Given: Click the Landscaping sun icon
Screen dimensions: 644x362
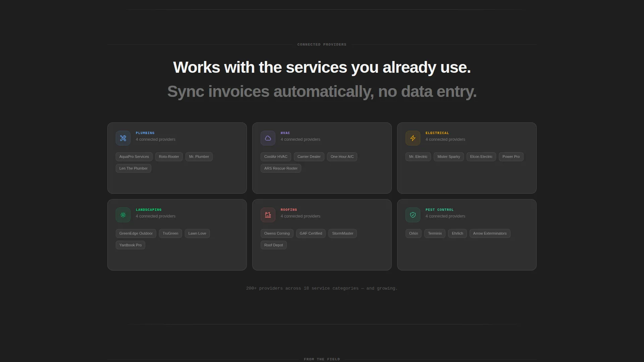Looking at the screenshot, I should click(x=123, y=215).
